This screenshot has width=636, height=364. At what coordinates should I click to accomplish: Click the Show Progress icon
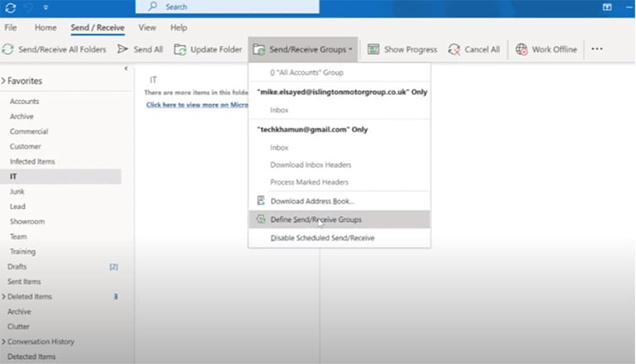click(373, 50)
